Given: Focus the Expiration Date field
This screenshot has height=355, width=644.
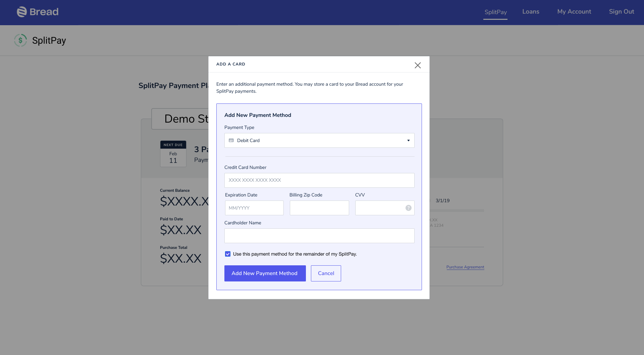Looking at the screenshot, I should pyautogui.click(x=254, y=208).
